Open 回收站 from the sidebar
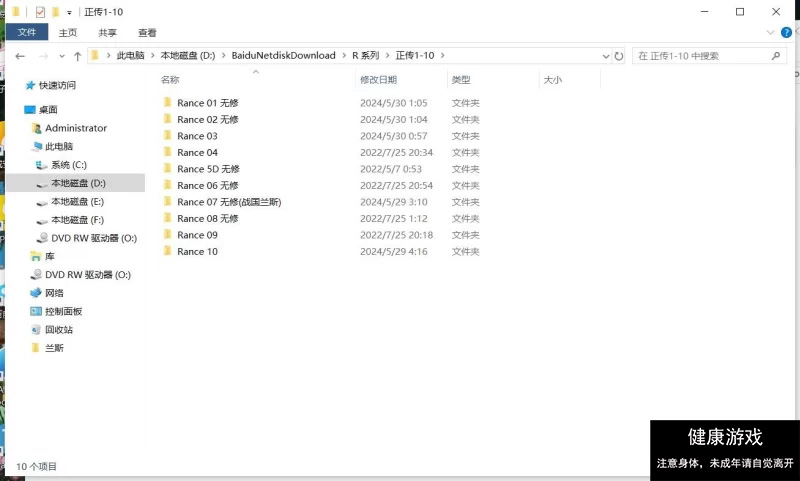800x481 pixels. click(59, 330)
